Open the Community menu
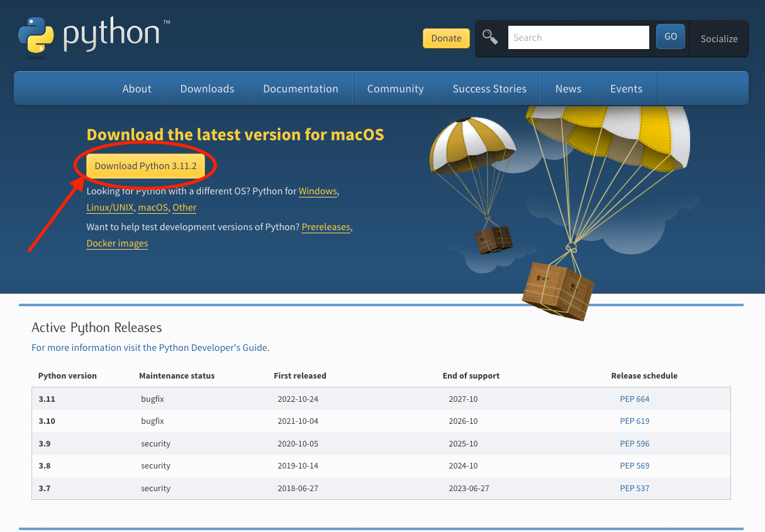Viewport: 765px width, 532px height. click(x=395, y=88)
